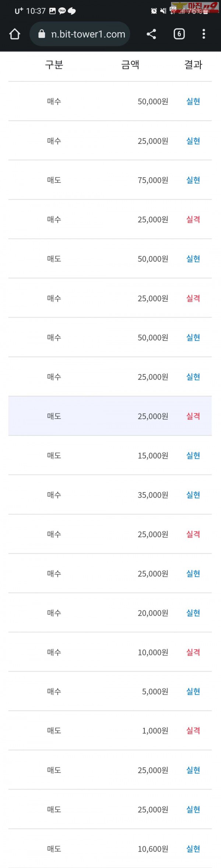Tap the browser home icon
This screenshot has width=221, height=868.
pos(15,34)
